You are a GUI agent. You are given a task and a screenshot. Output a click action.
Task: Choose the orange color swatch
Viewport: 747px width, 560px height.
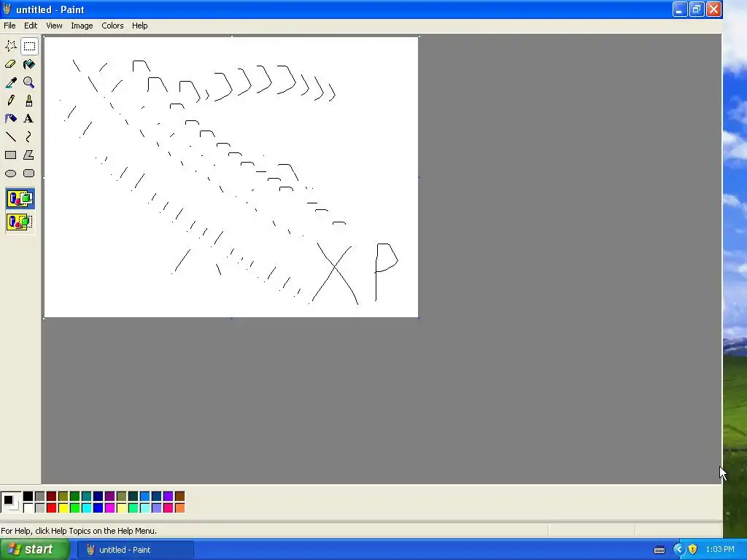[179, 508]
